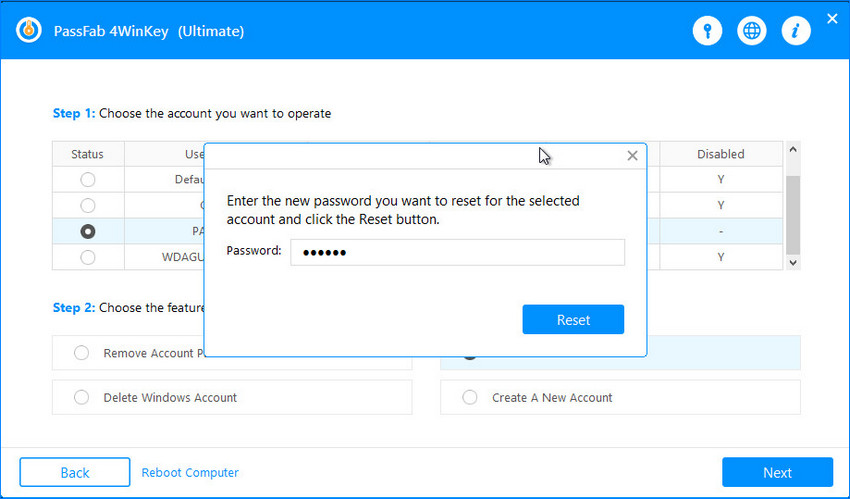Select the first account radio button
The width and height of the screenshot is (850, 499).
click(x=88, y=180)
